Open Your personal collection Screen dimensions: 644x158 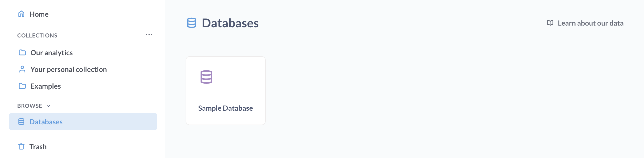(68, 69)
